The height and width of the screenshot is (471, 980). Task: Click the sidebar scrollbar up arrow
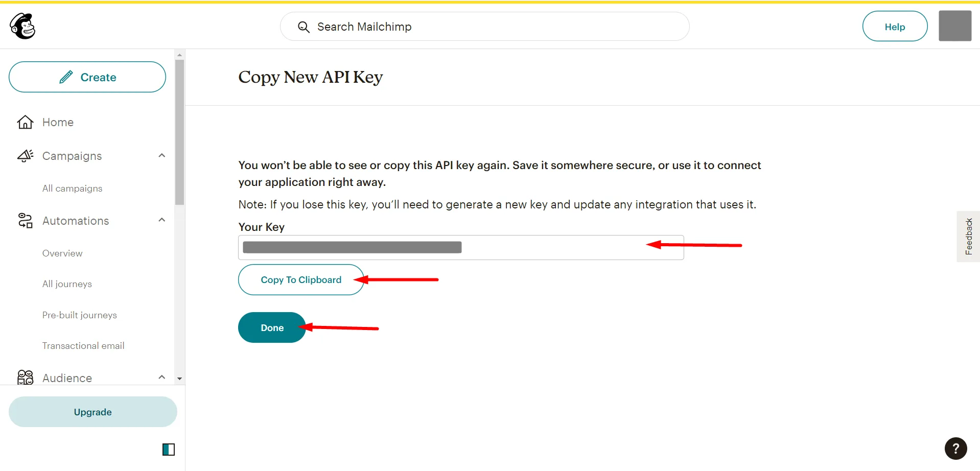(179, 55)
